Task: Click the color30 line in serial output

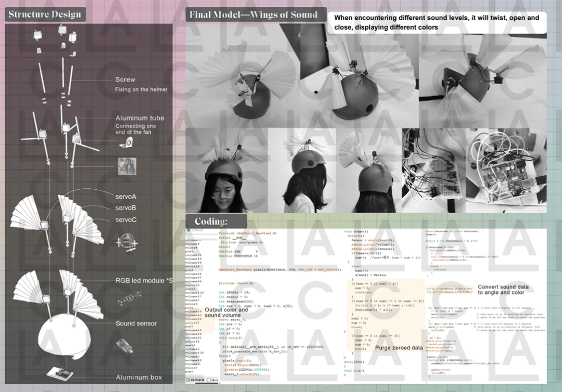Action: [x=192, y=285]
